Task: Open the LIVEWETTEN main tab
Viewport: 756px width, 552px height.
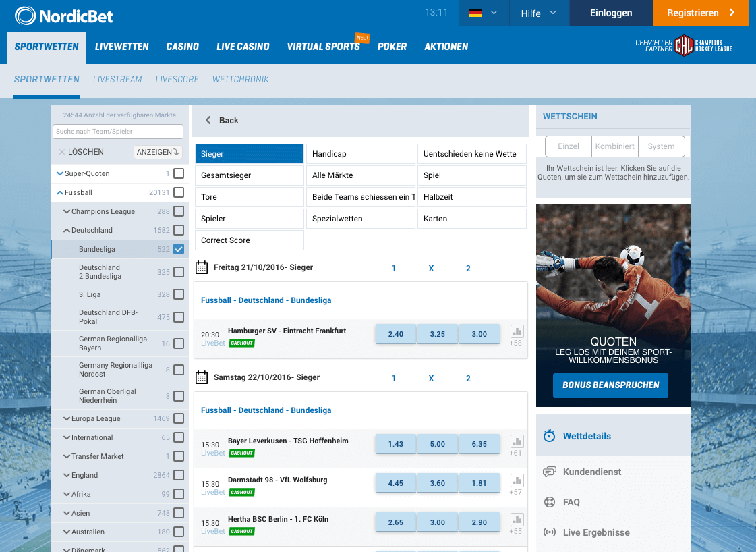Action: [121, 47]
